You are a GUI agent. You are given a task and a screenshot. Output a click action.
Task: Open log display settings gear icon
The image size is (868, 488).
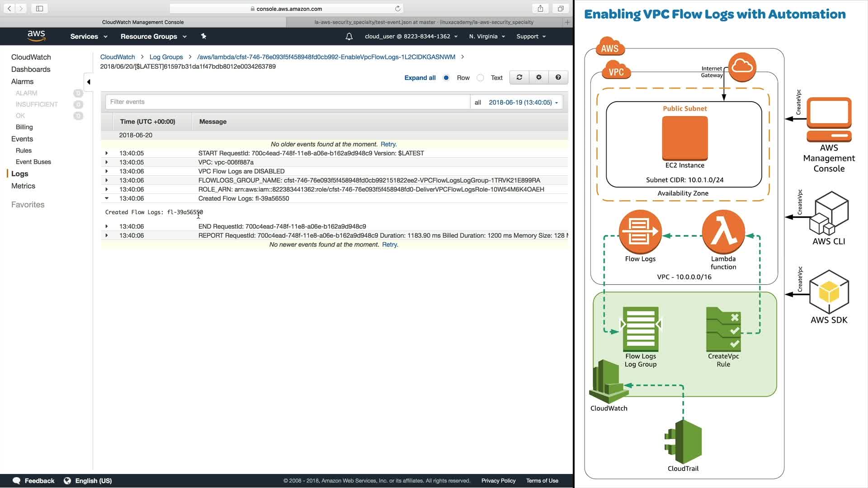pos(539,78)
